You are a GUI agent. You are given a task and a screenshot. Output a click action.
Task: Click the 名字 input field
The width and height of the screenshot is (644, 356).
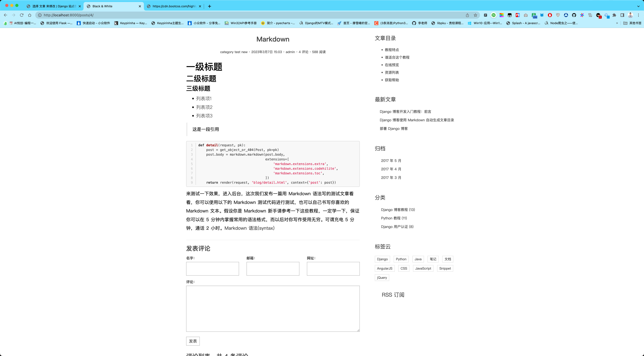pyautogui.click(x=212, y=269)
